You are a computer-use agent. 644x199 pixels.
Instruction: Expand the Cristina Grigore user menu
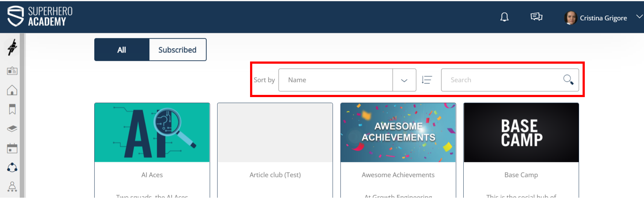tap(638, 17)
